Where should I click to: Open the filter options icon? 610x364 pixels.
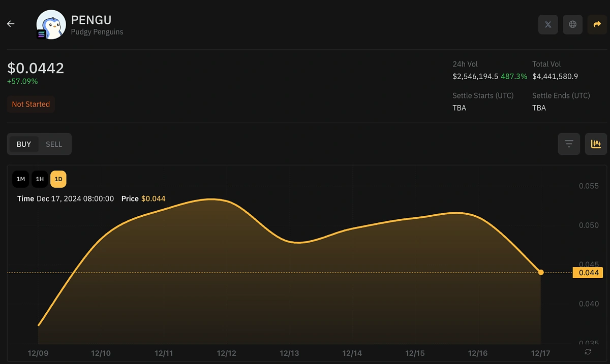point(568,144)
